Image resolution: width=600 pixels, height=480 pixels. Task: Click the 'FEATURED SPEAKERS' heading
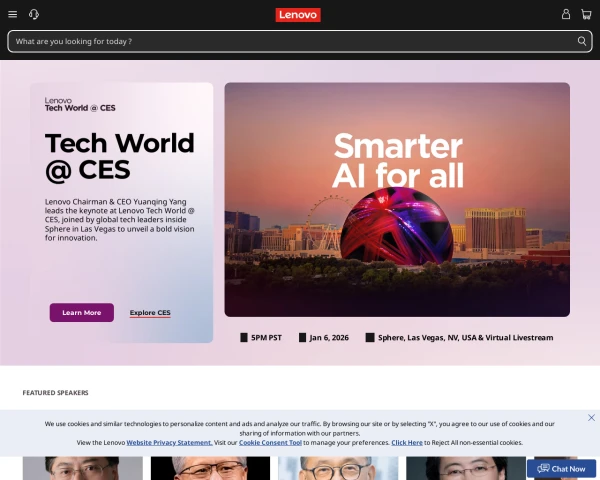coord(55,393)
